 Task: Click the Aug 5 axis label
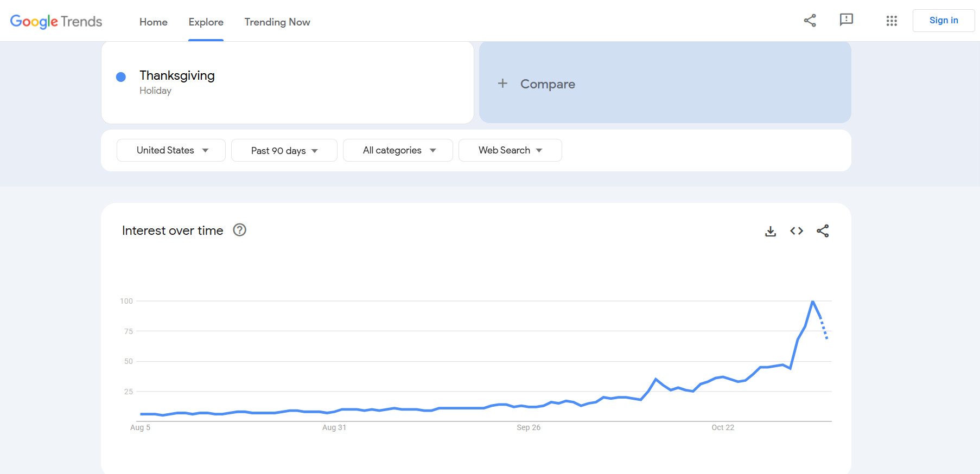coord(140,427)
